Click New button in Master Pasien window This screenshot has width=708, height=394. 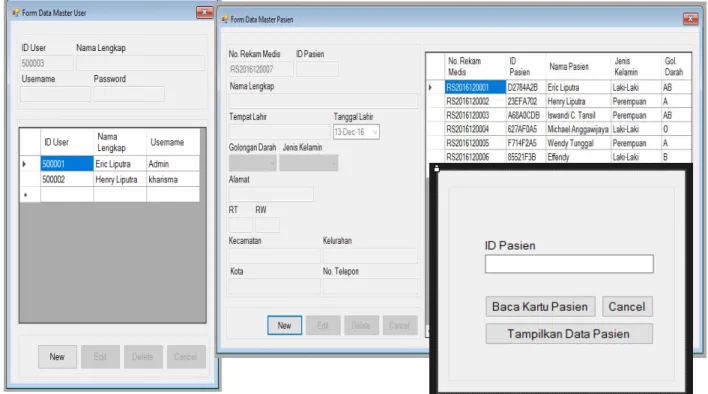284,325
